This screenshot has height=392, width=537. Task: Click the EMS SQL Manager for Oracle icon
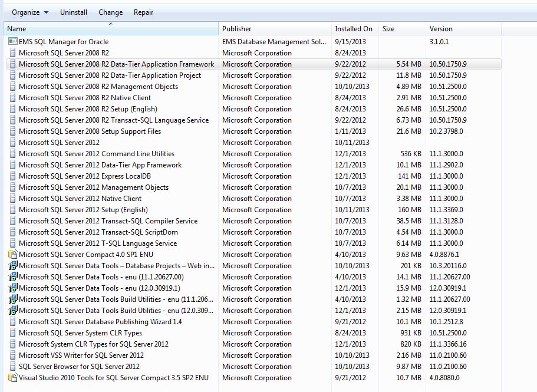pos(12,41)
